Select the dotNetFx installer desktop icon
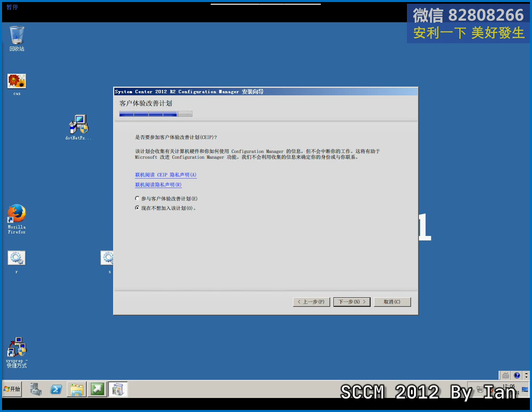 [x=78, y=127]
